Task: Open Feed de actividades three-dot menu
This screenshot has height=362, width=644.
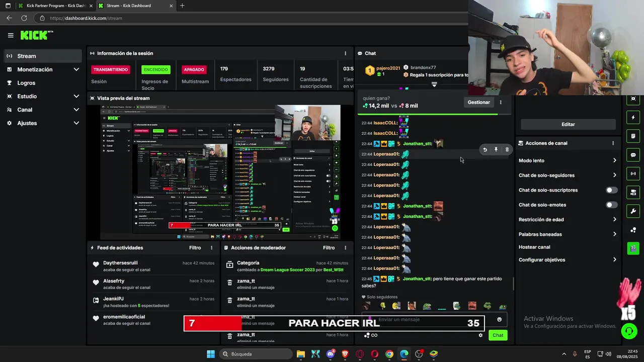Action: (211, 248)
